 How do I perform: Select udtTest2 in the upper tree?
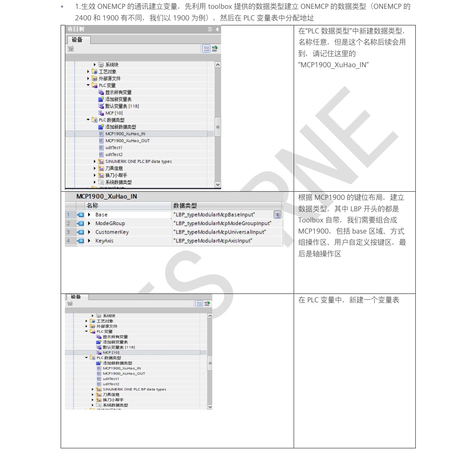114,154
